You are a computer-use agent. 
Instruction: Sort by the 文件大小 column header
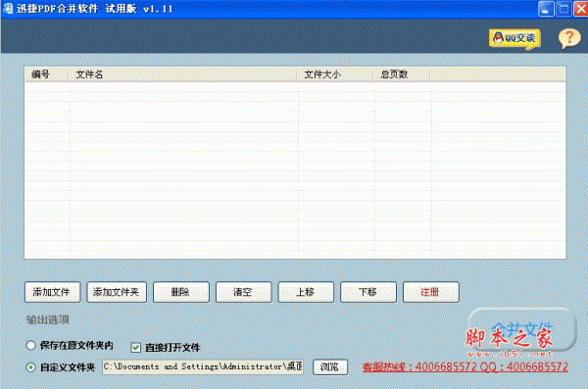[x=335, y=74]
